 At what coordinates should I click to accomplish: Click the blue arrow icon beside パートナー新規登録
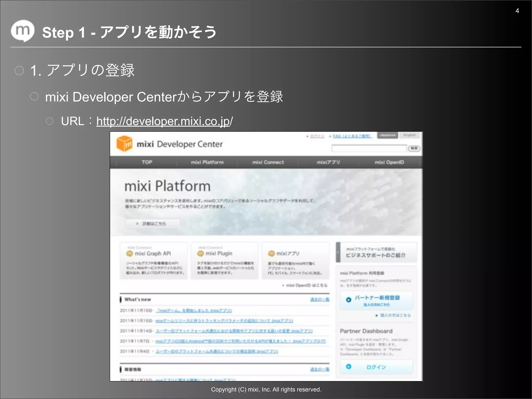pos(349,300)
